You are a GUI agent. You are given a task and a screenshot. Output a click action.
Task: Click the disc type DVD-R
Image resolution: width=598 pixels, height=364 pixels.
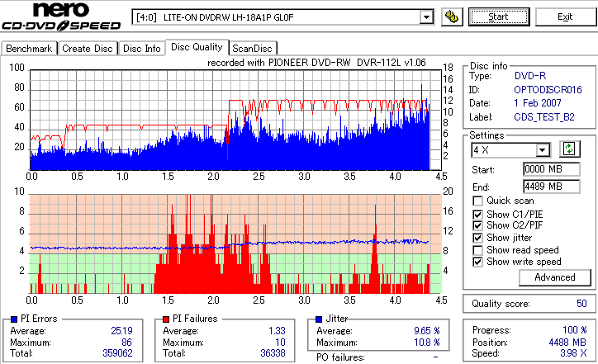pos(530,76)
